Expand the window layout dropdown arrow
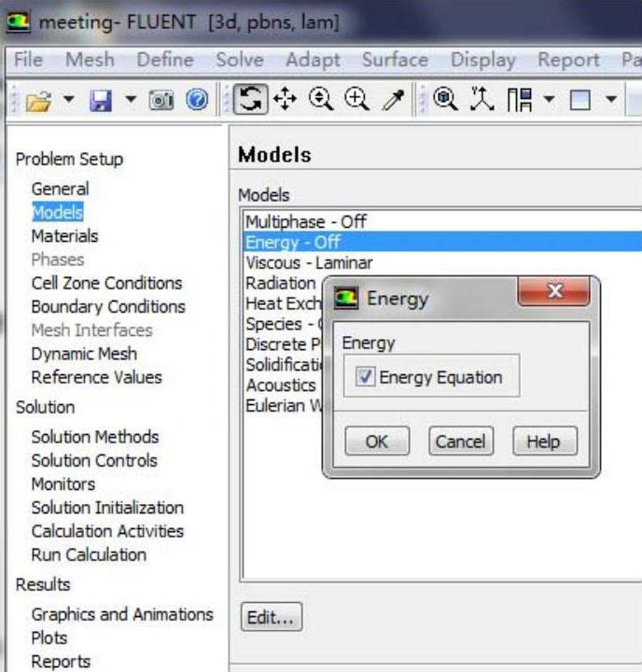The width and height of the screenshot is (642, 672). (549, 100)
